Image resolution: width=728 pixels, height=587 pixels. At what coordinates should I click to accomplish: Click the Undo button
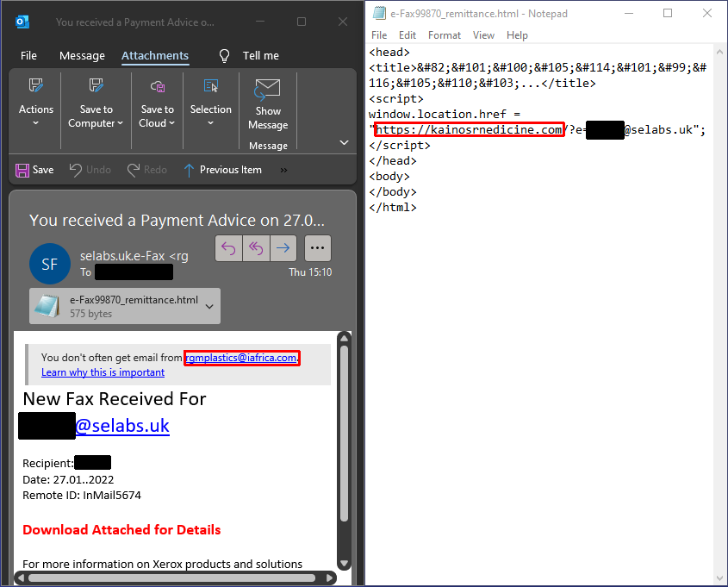click(x=90, y=170)
